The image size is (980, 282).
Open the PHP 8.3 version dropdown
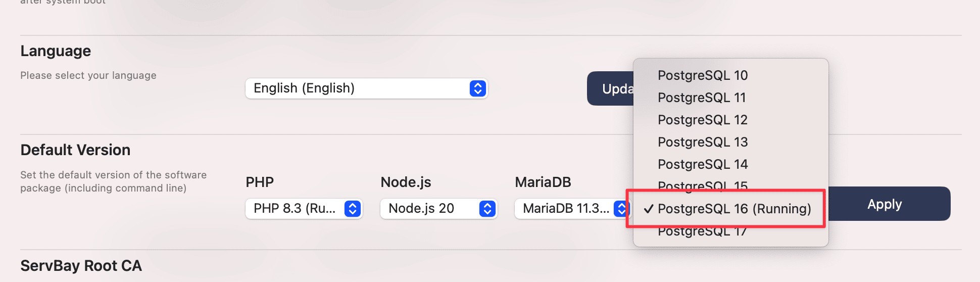[304, 208]
